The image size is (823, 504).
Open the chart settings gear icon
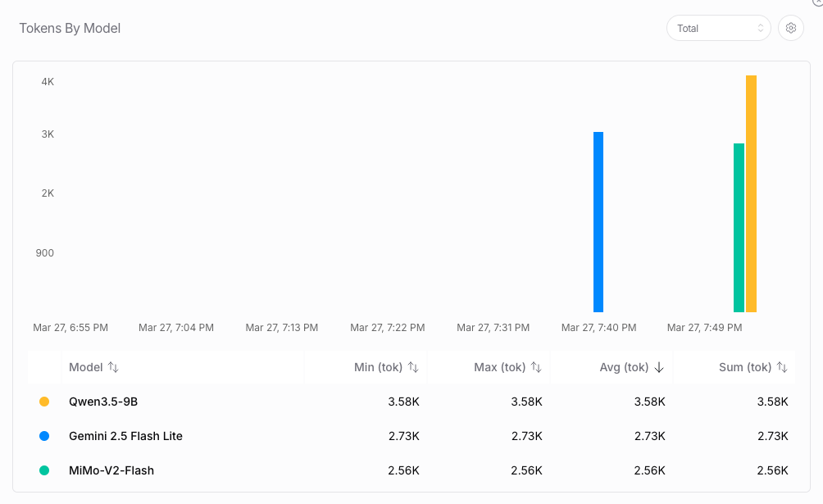(790, 28)
